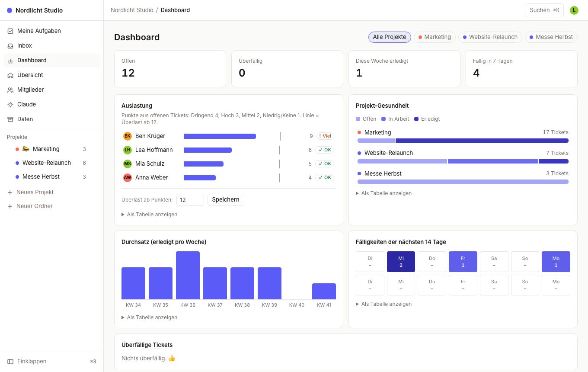
Task: Click the Einklappen sidebar panel icon
Action: (10, 362)
